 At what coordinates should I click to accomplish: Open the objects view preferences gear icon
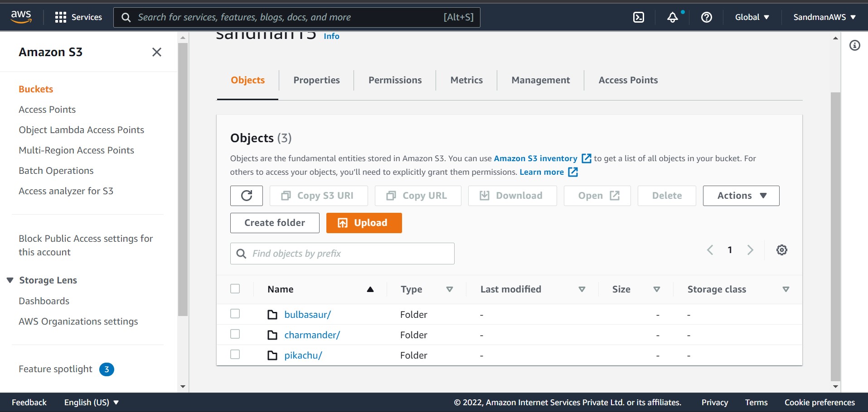(781, 249)
